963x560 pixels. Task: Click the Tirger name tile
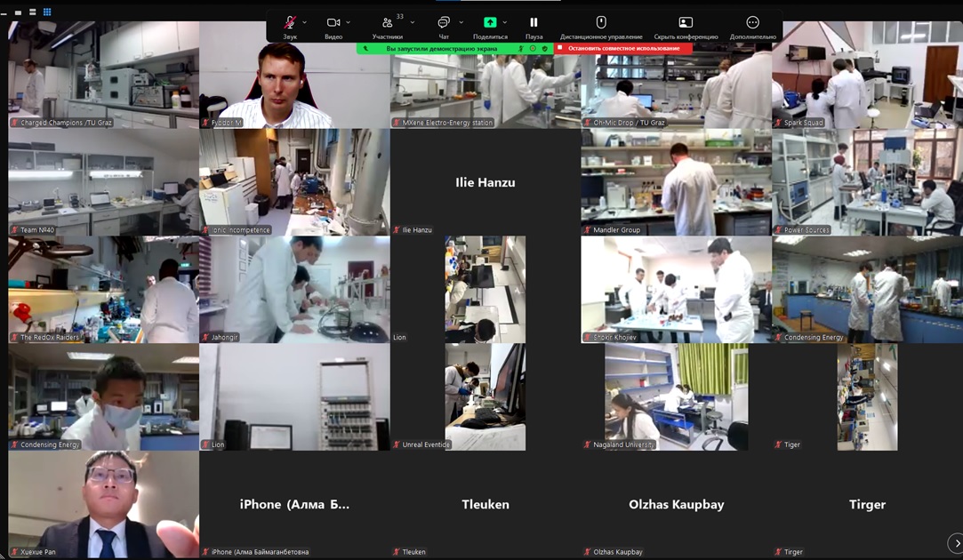(x=867, y=505)
